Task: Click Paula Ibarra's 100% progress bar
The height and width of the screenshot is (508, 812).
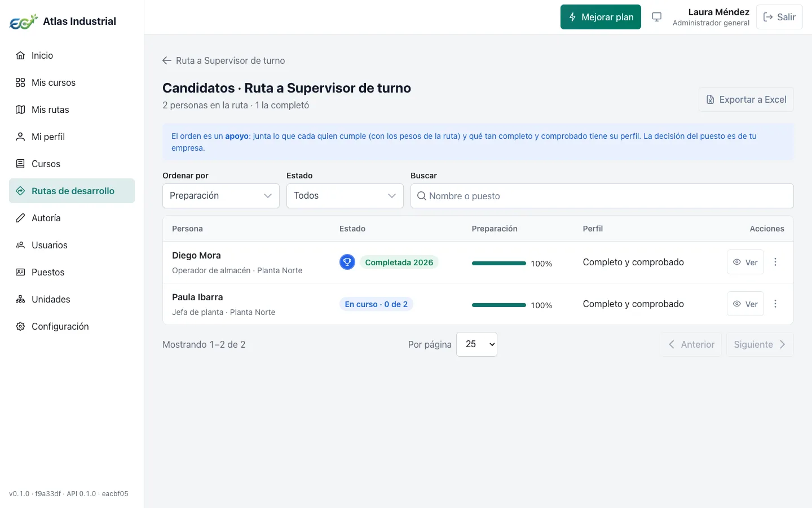Action: (499, 305)
